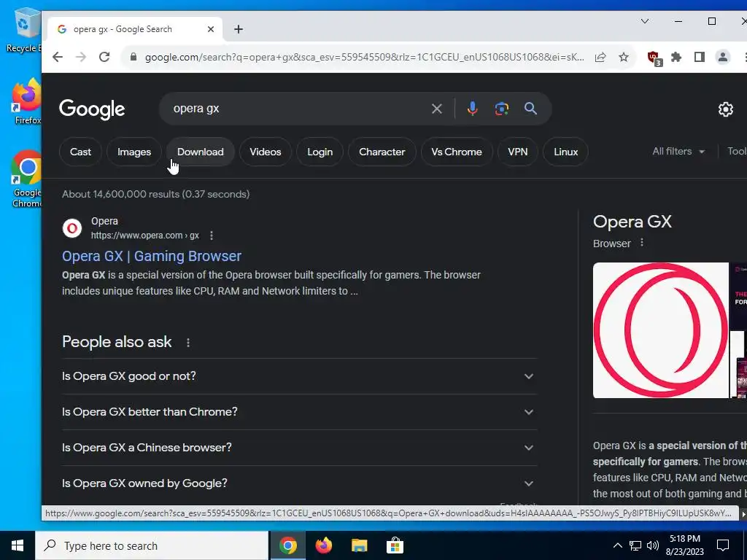Screen dimensions: 747x560
Task: Open the three-dot menu beside People also ask
Action: [188, 343]
